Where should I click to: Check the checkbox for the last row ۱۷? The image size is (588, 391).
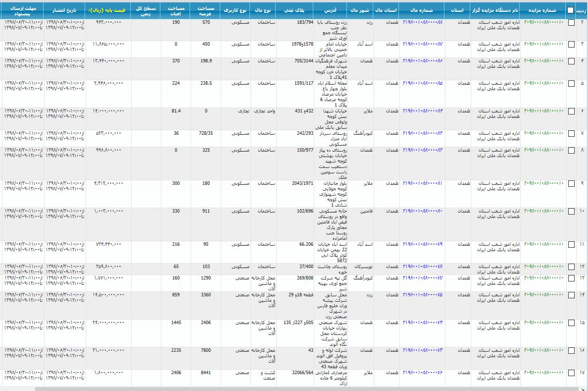pyautogui.click(x=572, y=373)
